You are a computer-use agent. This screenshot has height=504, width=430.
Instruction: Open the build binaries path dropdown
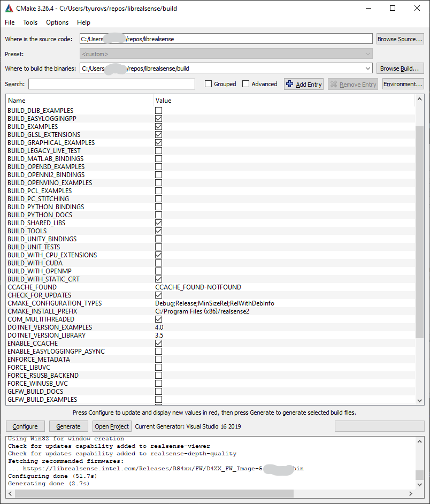point(367,68)
